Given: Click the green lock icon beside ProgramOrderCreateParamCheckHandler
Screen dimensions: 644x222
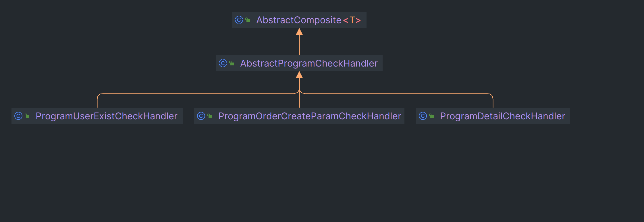Looking at the screenshot, I should [210, 116].
